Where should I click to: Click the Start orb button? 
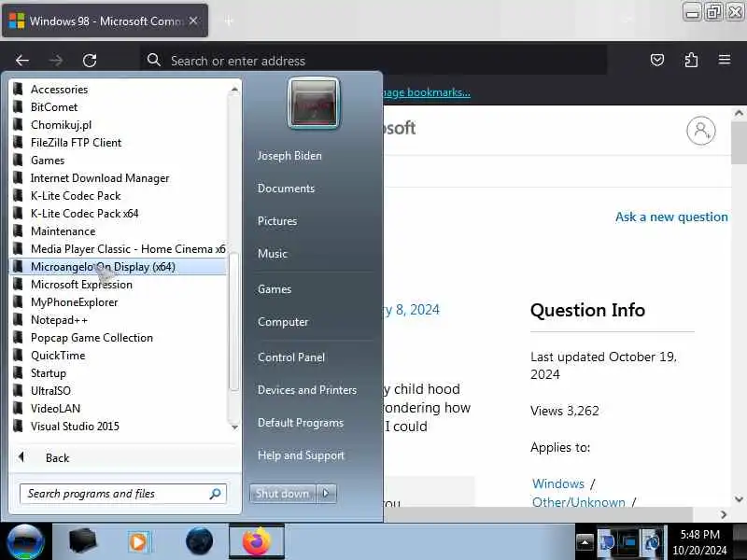(x=25, y=542)
